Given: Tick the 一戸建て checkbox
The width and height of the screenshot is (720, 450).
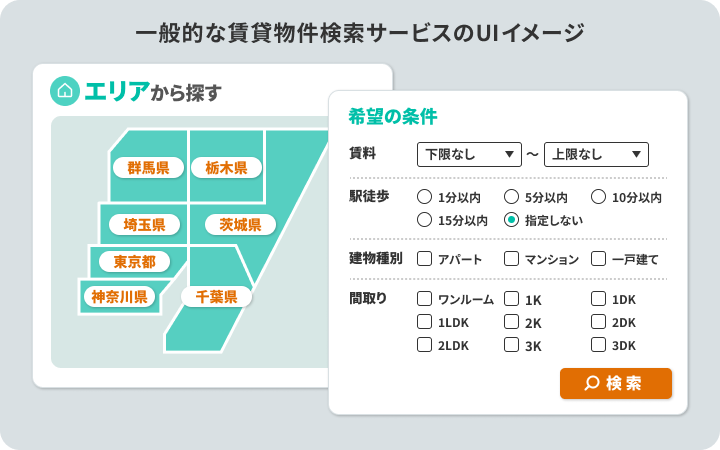Looking at the screenshot, I should pos(598,259).
